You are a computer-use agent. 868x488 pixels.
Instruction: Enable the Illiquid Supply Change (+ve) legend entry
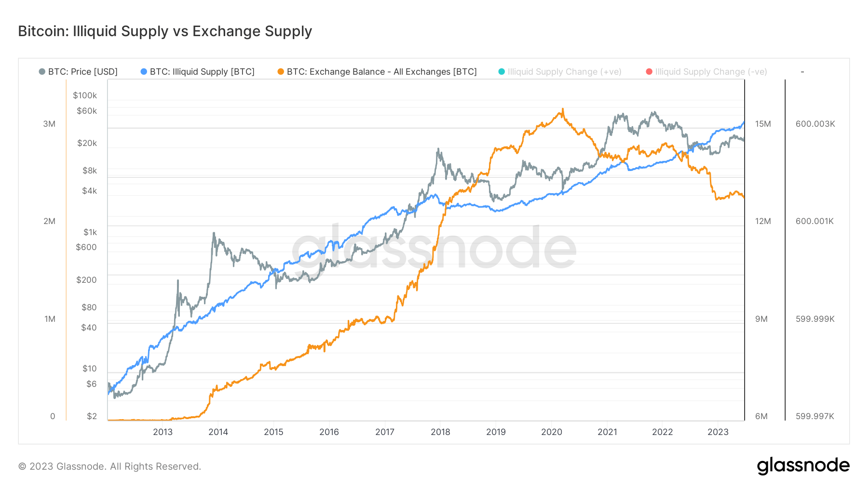(x=560, y=72)
